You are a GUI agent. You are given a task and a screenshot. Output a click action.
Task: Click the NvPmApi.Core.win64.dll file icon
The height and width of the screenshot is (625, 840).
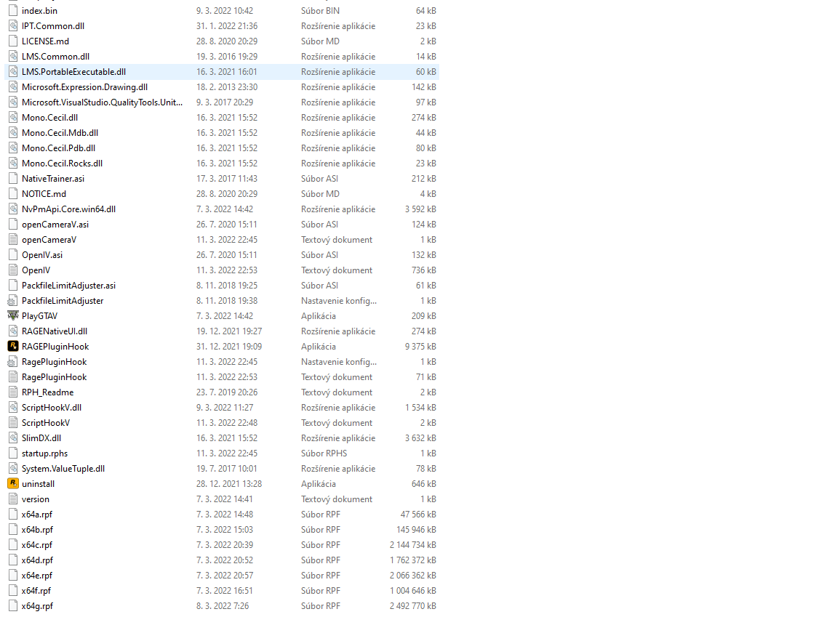13,209
